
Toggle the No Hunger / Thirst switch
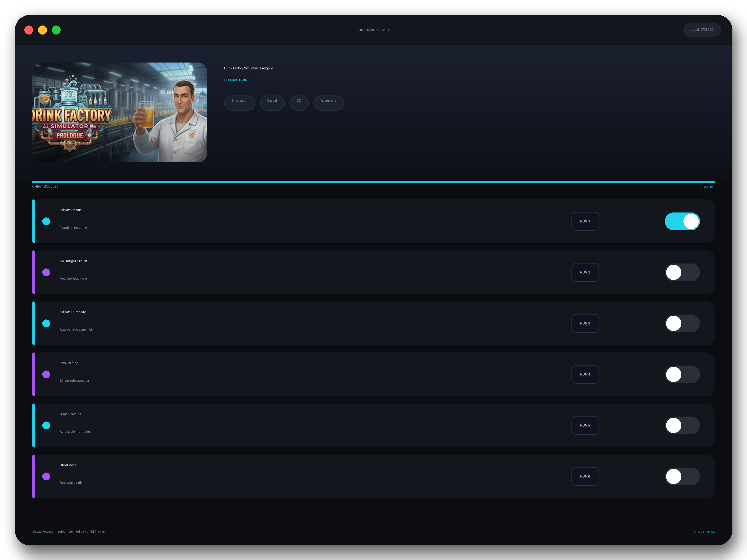tap(682, 272)
